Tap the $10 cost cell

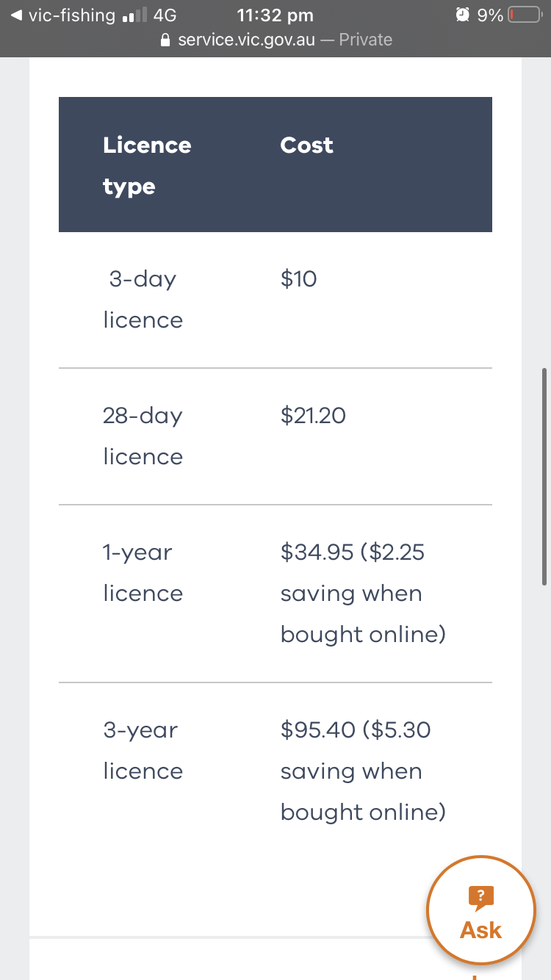pyautogui.click(x=298, y=278)
